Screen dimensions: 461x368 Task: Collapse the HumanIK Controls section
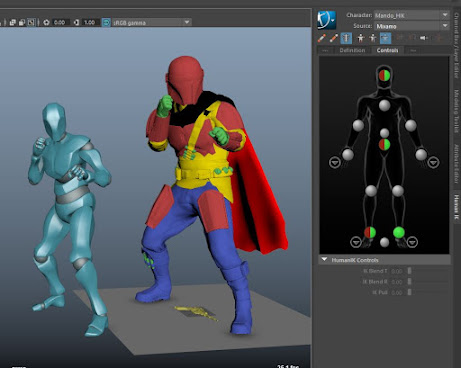point(324,260)
